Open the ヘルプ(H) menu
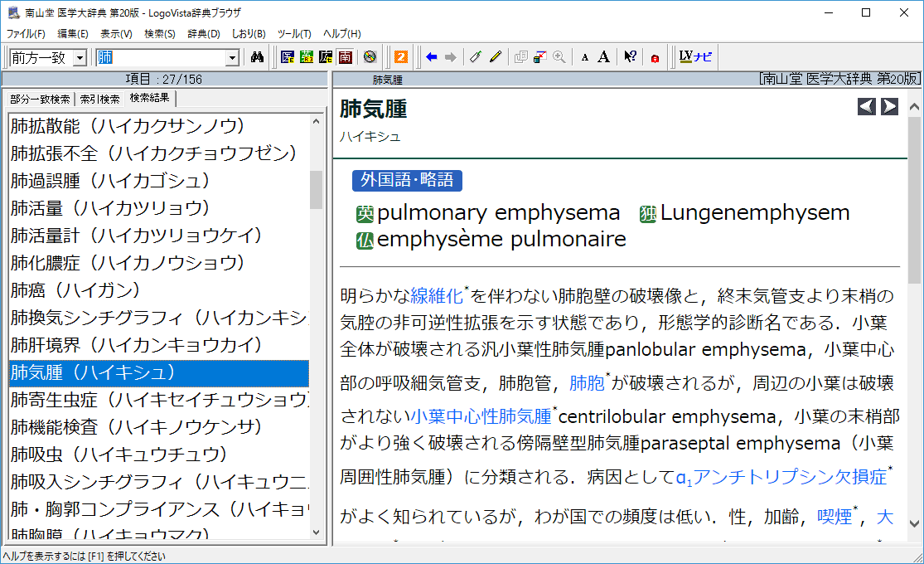Screen dimensions: 924x564 pyautogui.click(x=341, y=34)
